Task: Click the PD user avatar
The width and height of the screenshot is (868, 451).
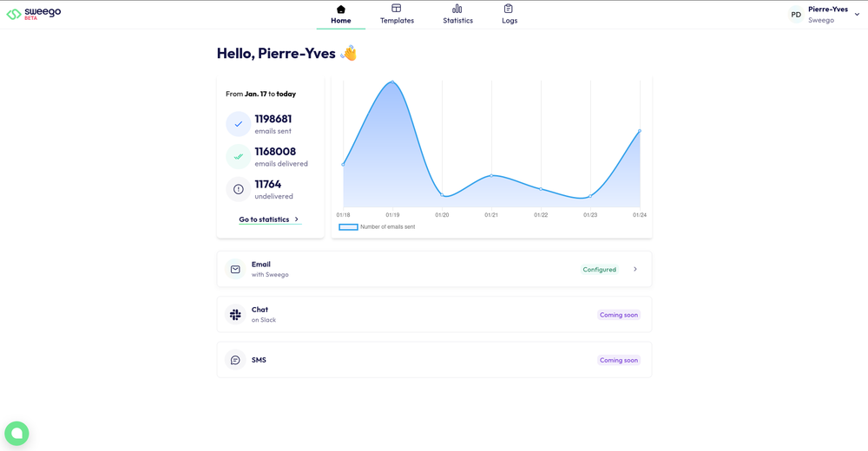Action: [796, 15]
